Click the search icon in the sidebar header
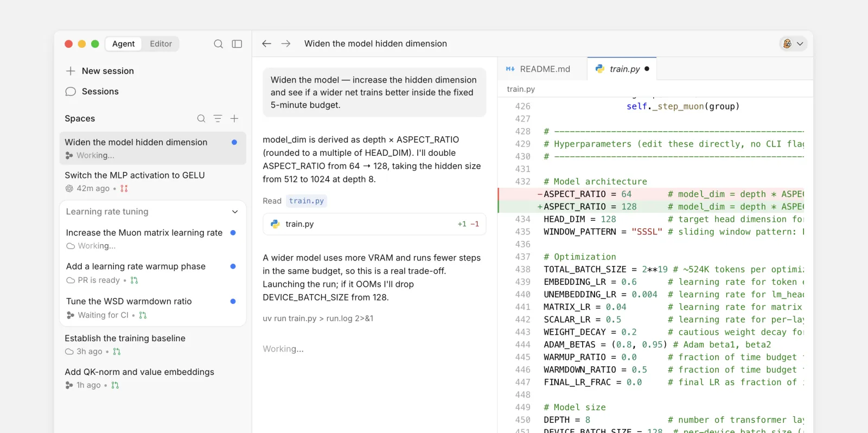This screenshot has width=868, height=433. 218,44
